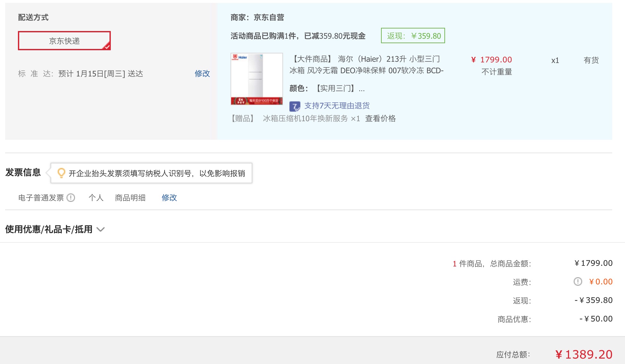
Task: Click the 有货 stock status
Action: (x=591, y=60)
